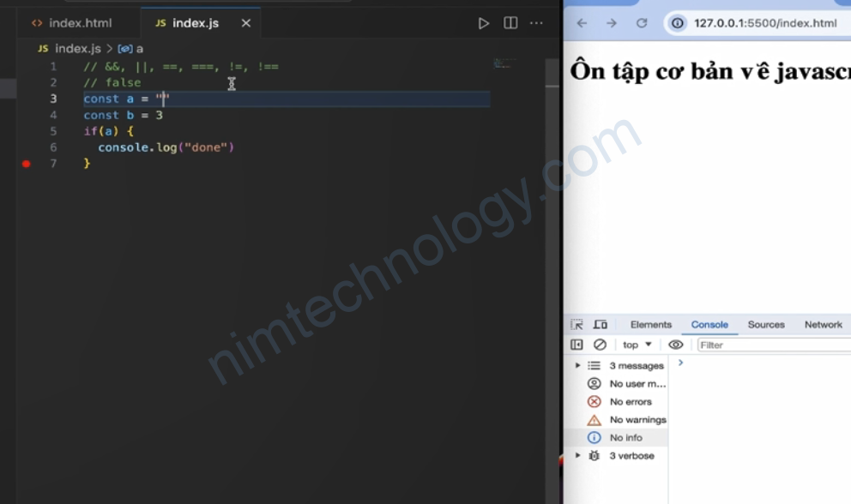Viewport: 851px width, 504px height.
Task: Activate the DevTools inspect element picker
Action: pos(577,325)
